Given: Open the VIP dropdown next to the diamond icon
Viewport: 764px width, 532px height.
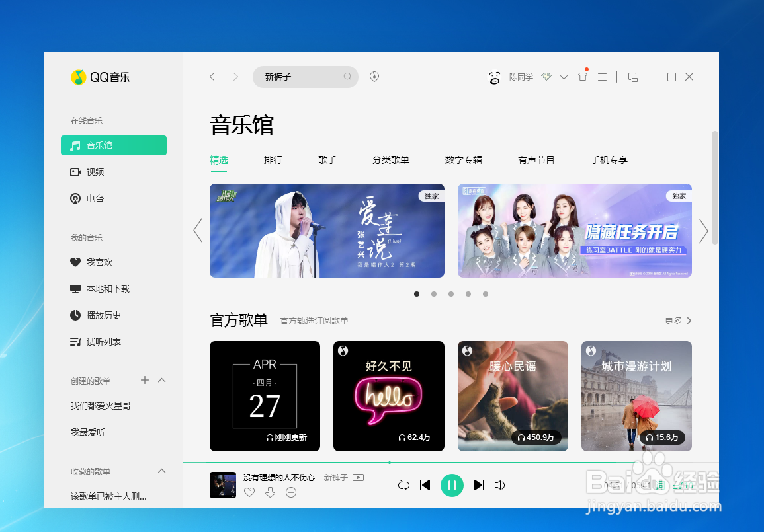Looking at the screenshot, I should pyautogui.click(x=564, y=77).
